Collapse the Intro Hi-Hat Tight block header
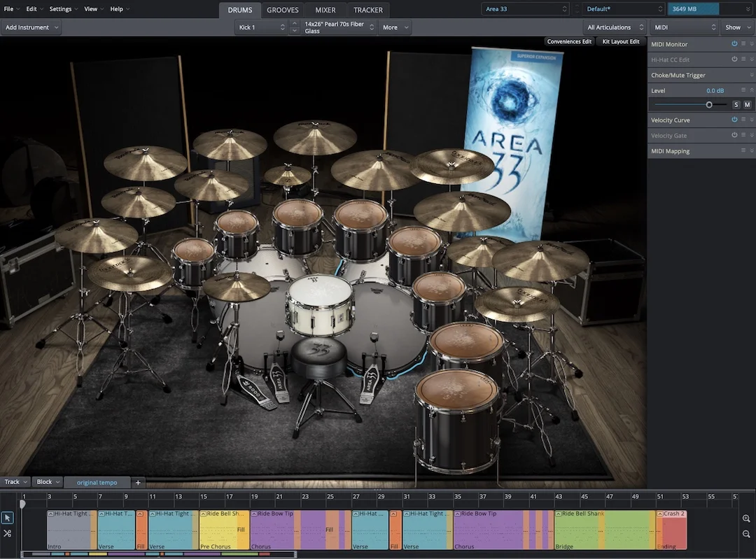 pos(50,514)
